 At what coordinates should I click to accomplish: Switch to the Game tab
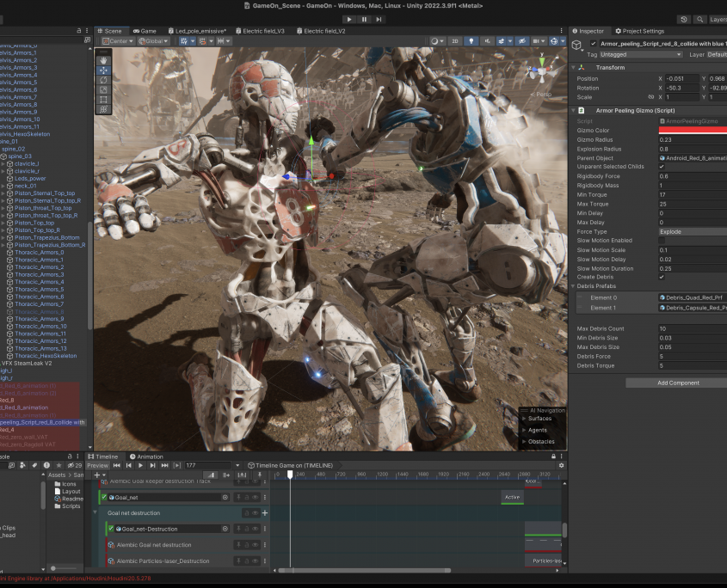[145, 31]
